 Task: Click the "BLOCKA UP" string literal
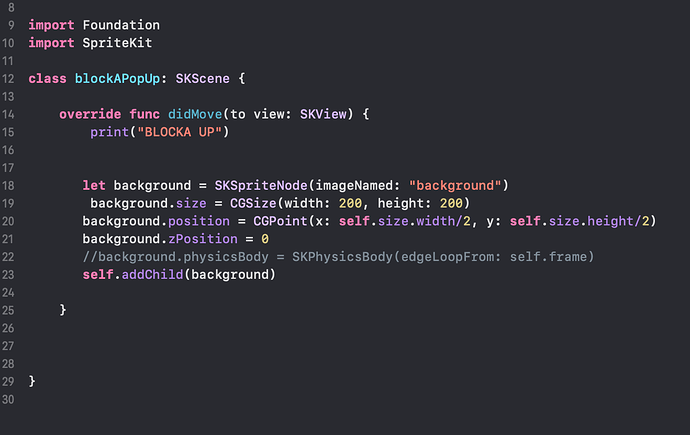click(180, 132)
